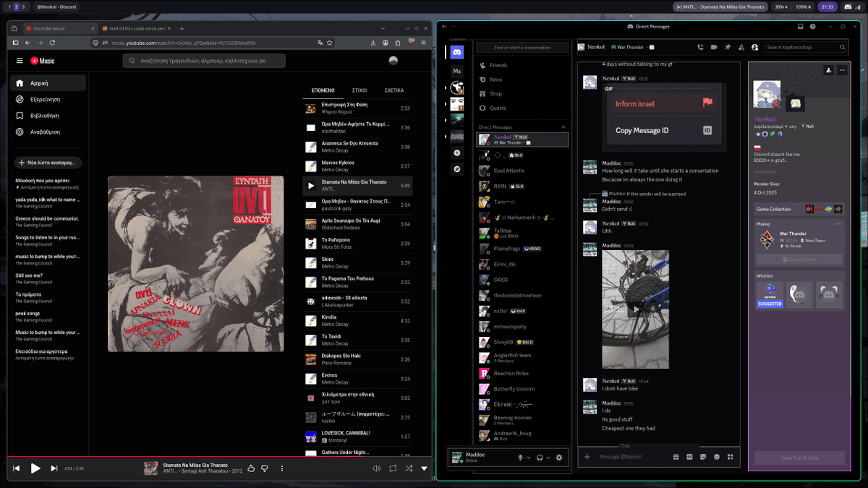Click View Full Profile button
Screen dimensions: 868x488
click(799, 458)
